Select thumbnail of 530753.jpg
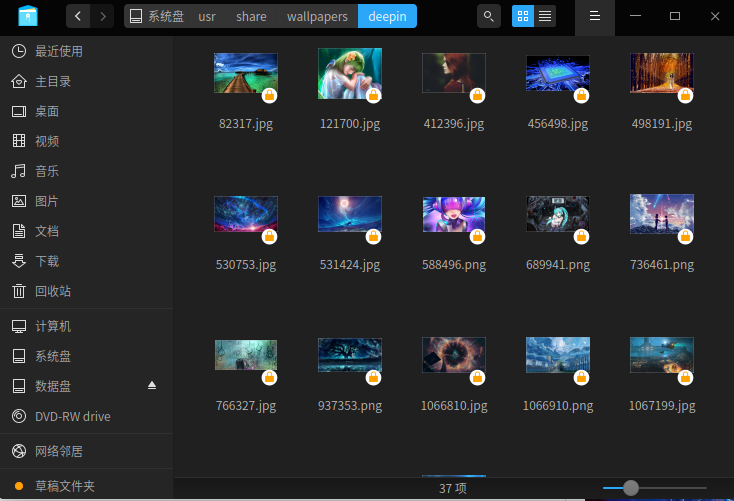The image size is (734, 501). 246,214
